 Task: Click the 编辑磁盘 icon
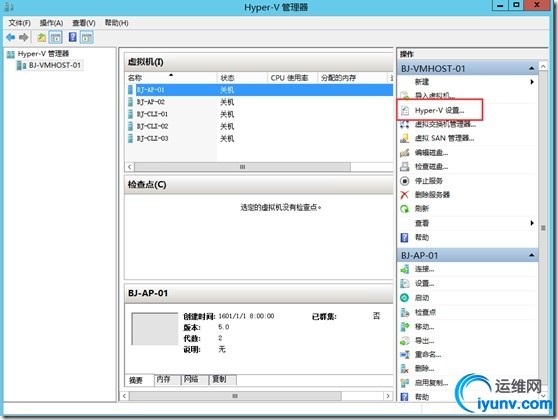click(x=405, y=153)
